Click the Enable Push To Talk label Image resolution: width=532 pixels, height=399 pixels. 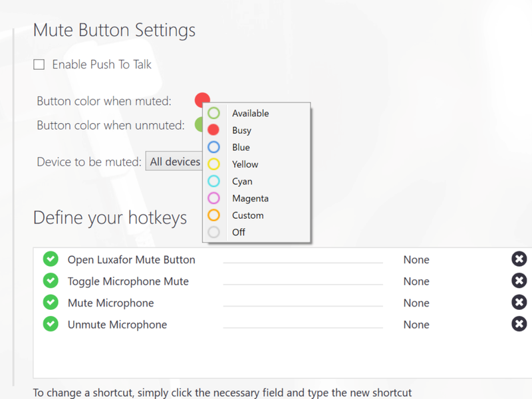coord(102,65)
